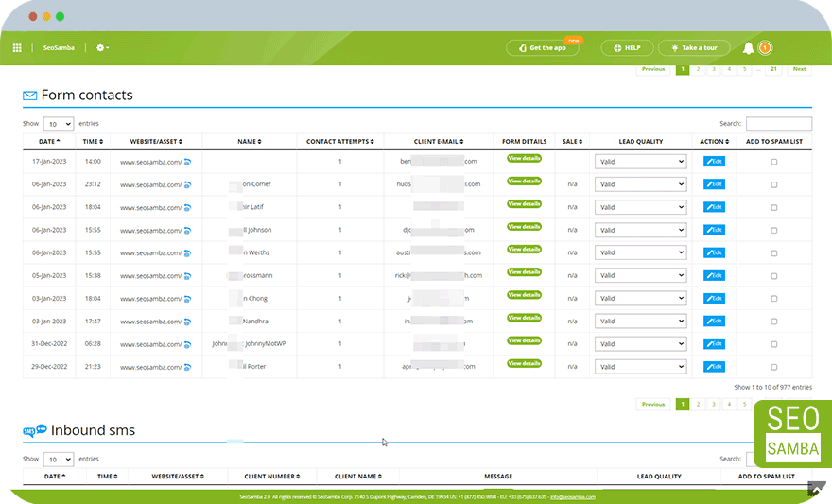The image size is (832, 504).
Task: Open lead quality dropdown for Latif row
Action: [640, 207]
